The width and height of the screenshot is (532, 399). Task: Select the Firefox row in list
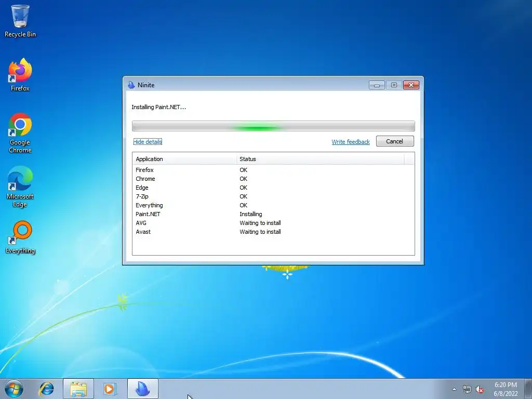click(x=273, y=170)
